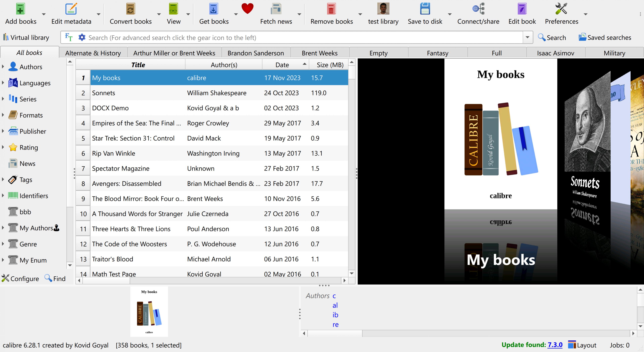
Task: Select the Fantasy virtual library tab
Action: click(437, 53)
